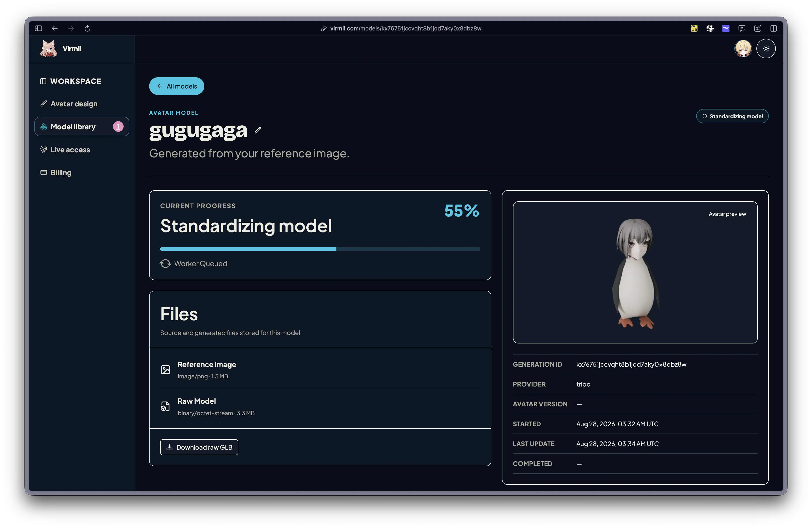Click the CURRENT PROGRESS label
Image resolution: width=812 pixels, height=528 pixels.
click(198, 206)
